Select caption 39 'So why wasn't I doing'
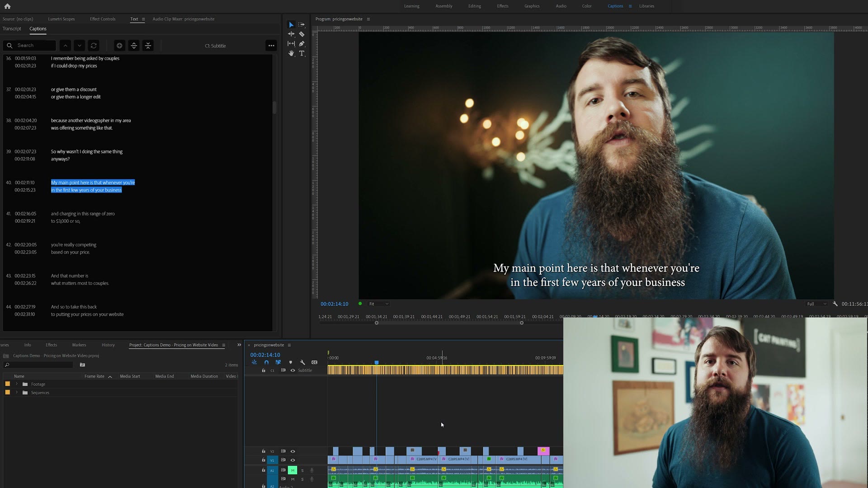 [87, 155]
